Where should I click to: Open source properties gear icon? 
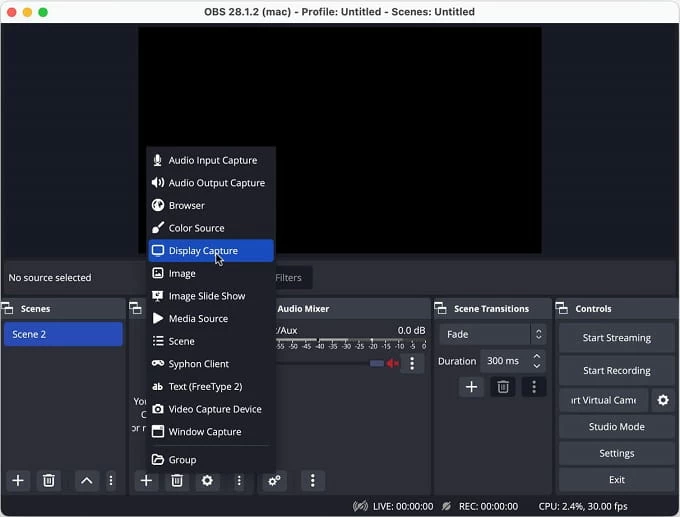click(x=207, y=481)
